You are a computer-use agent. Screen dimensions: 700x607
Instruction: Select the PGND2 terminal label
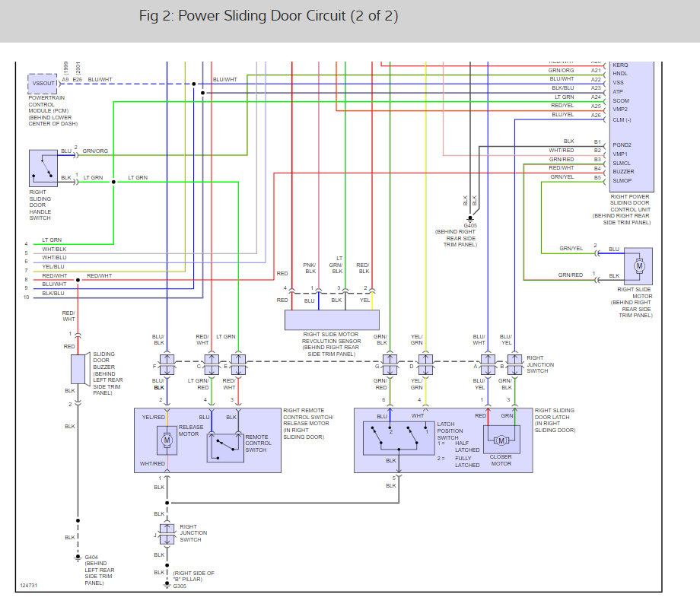622,145
